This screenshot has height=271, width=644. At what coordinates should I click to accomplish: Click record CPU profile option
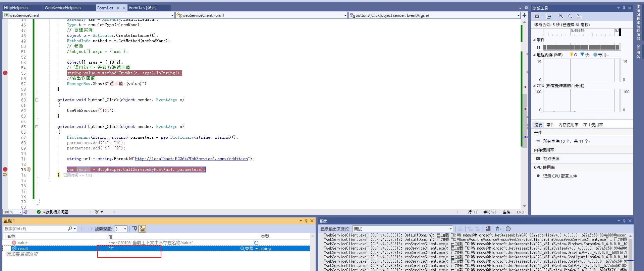557,176
